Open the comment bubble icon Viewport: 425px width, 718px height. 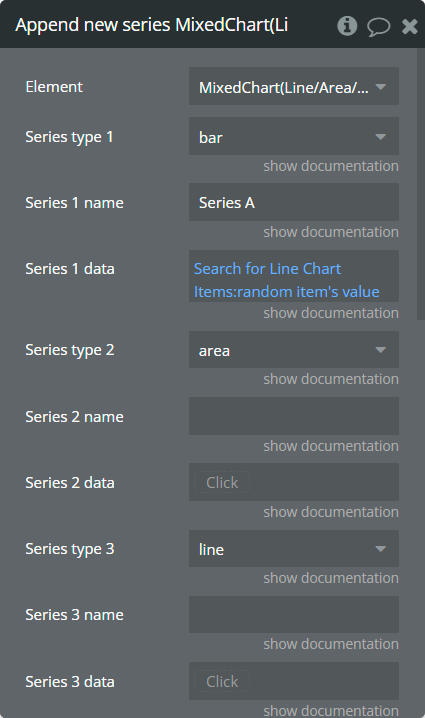coord(378,27)
